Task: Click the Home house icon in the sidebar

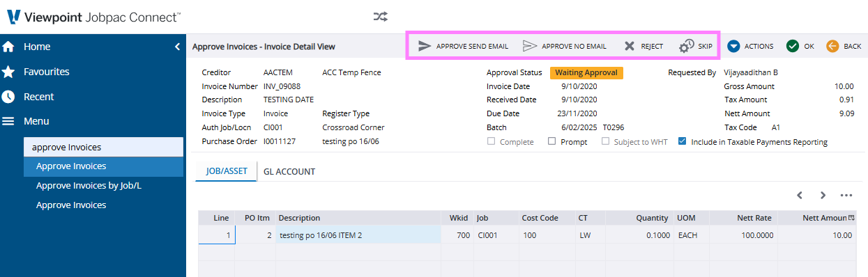Action: click(x=8, y=47)
